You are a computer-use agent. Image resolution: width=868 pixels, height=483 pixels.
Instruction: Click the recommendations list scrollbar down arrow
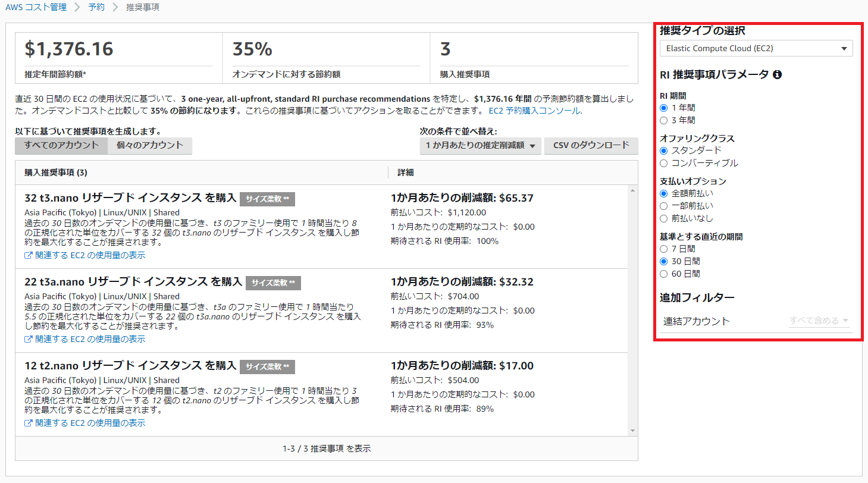(x=633, y=430)
